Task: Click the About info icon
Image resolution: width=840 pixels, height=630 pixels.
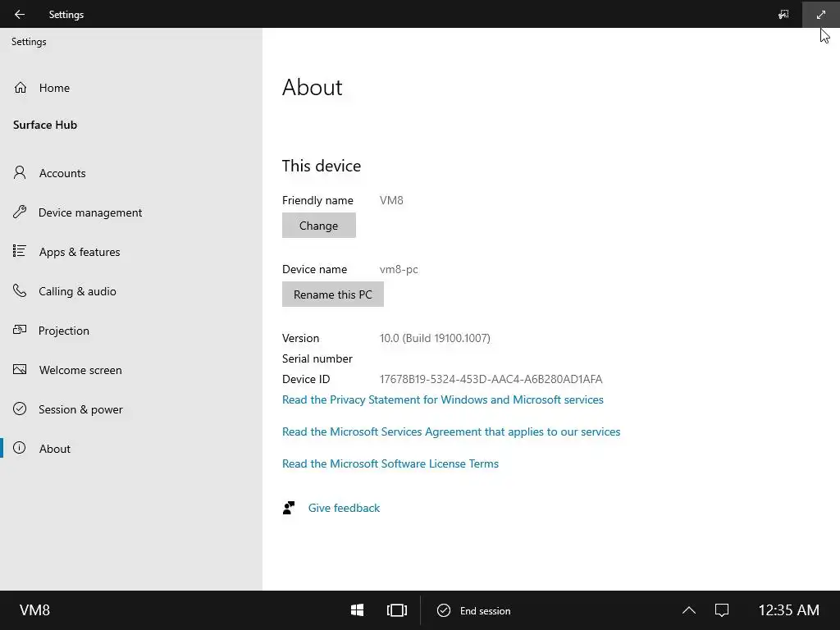Action: pyautogui.click(x=20, y=448)
